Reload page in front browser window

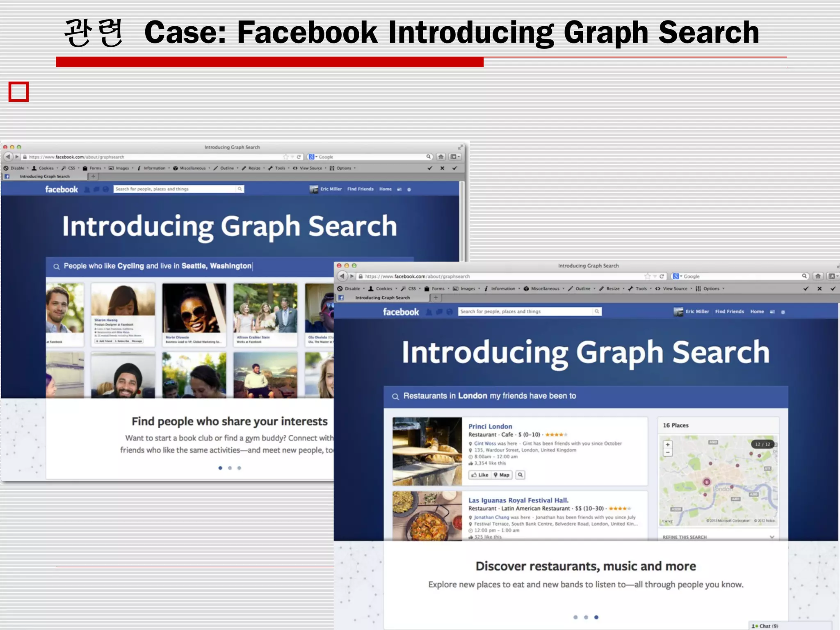tap(662, 276)
